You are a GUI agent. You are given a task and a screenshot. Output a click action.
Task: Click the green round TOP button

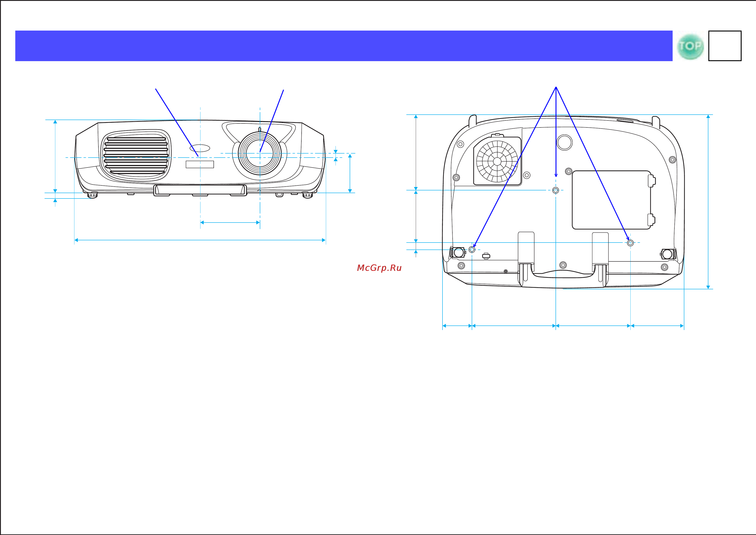(690, 46)
